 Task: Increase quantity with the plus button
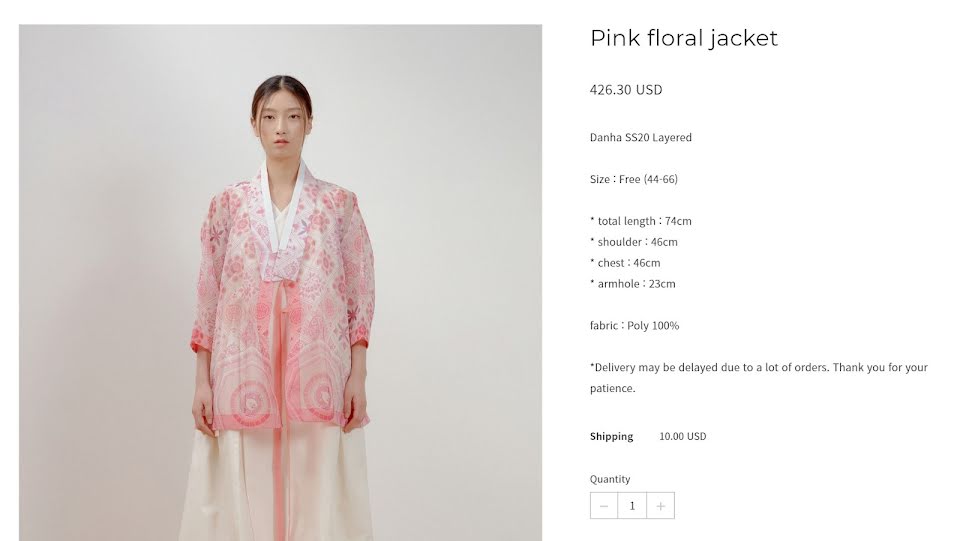[661, 506]
